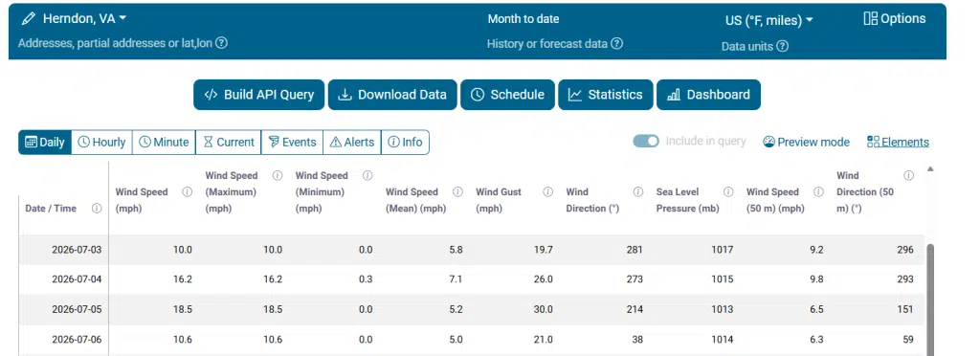Click the Wind Gust (mph) column header
980x356 pixels.
499,200
